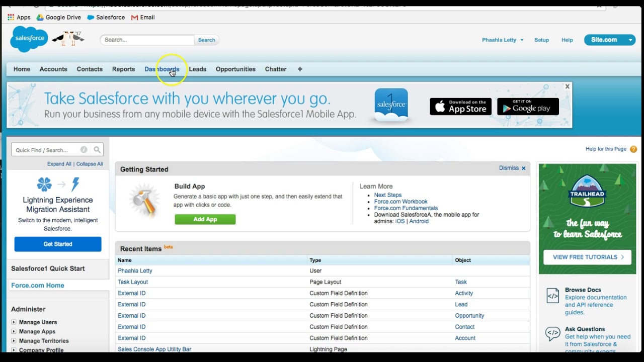Click the Build App hammer icon
This screenshot has width=644, height=362.
click(145, 201)
